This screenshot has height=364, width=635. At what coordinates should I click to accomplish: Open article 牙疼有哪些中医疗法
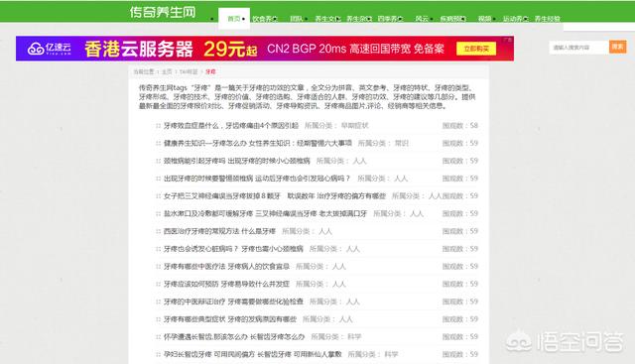tap(226, 267)
